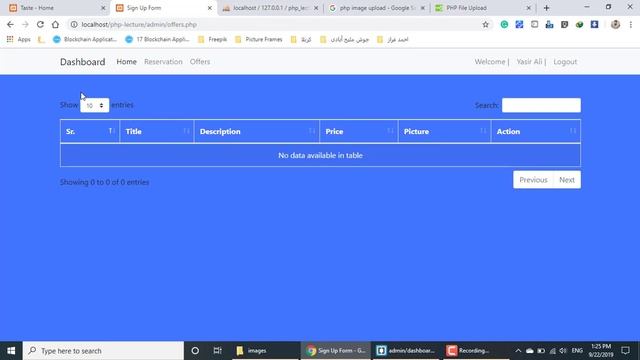Open a new browser tab
Image resolution: width=640 pixels, height=360 pixels.
[x=547, y=8]
